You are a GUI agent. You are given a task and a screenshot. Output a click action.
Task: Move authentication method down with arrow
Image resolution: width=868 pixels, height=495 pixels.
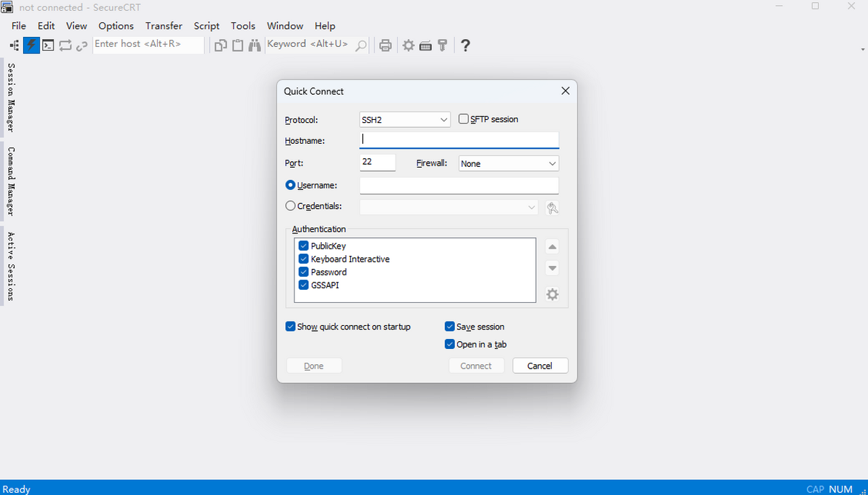pos(553,268)
